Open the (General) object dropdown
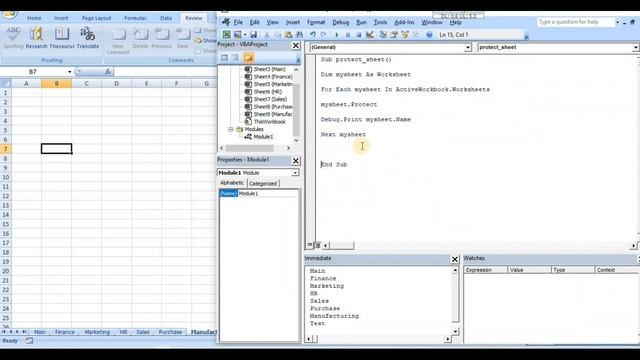Screen dimensions: 640x360 (x=468, y=48)
